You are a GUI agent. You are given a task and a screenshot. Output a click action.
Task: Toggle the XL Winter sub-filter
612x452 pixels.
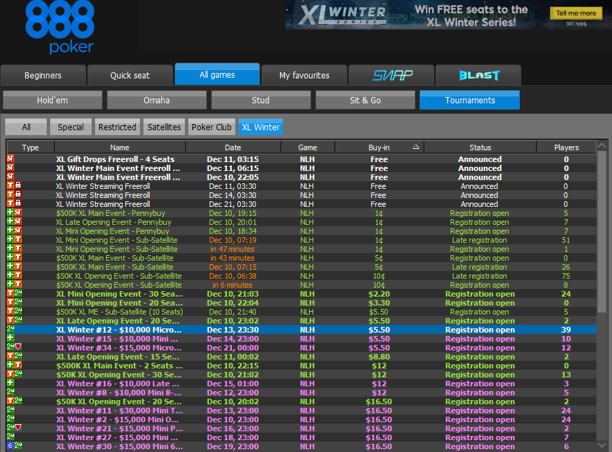pyautogui.click(x=261, y=127)
